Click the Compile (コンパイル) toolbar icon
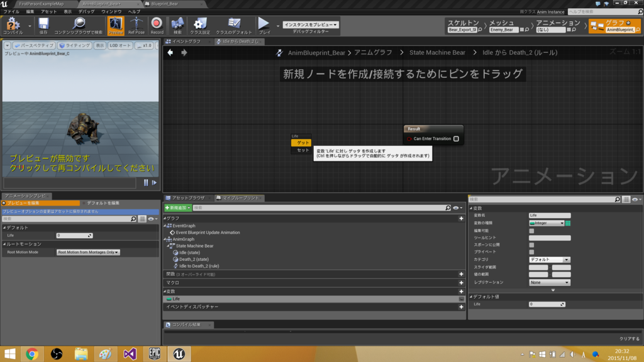Screen dimensions: 644x362 (x=13, y=25)
